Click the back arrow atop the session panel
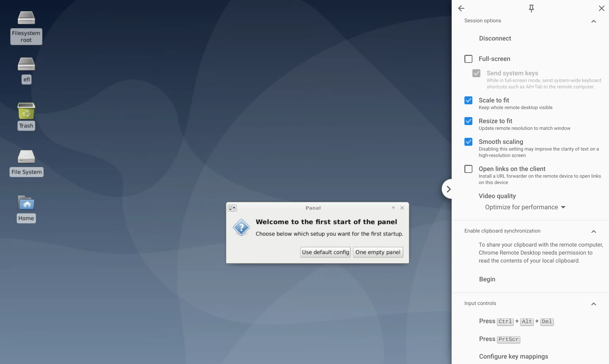 coord(462,8)
